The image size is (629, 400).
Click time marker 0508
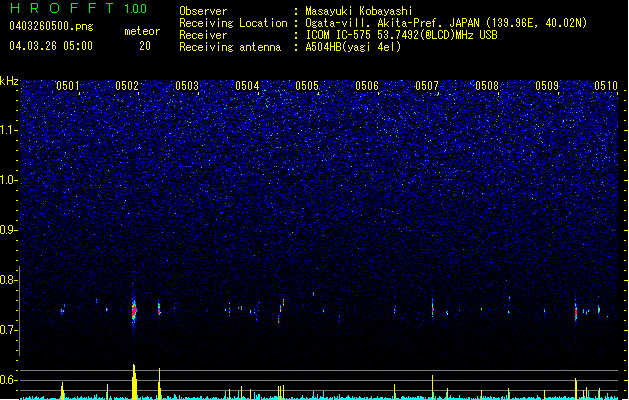tap(487, 86)
